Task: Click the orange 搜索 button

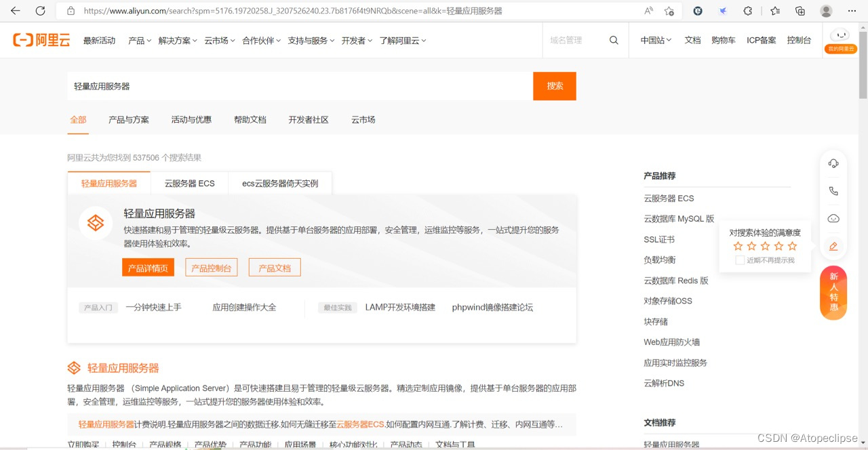Action: coord(555,86)
